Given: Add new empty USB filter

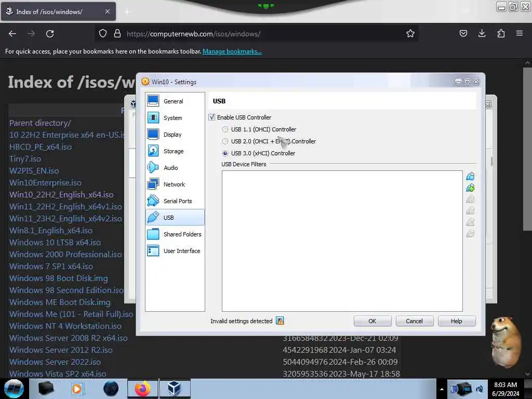Looking at the screenshot, I should coord(470,177).
